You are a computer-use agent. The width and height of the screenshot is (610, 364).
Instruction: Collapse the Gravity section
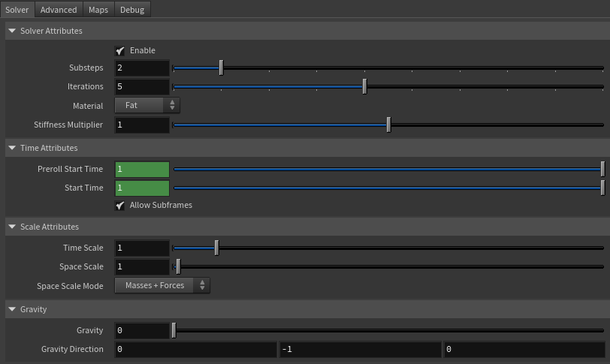pos(12,309)
